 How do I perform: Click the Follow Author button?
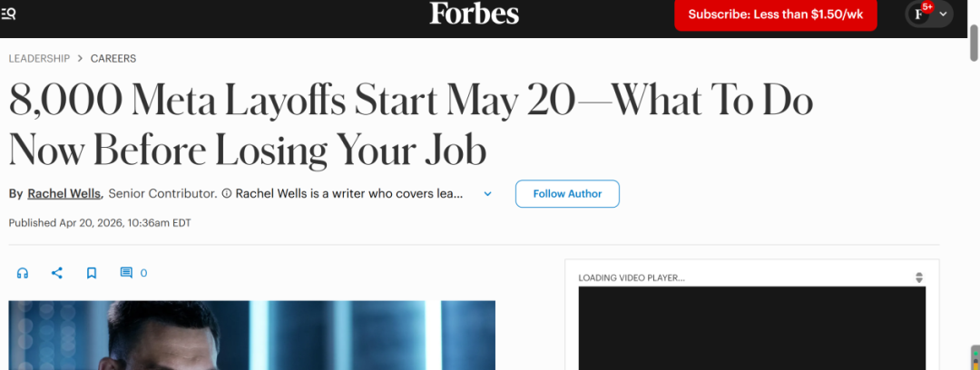[x=567, y=193]
